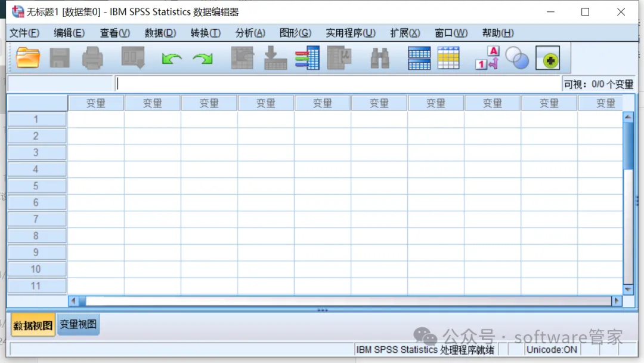Open the 编辑(E) menu
The width and height of the screenshot is (644, 363).
point(69,33)
